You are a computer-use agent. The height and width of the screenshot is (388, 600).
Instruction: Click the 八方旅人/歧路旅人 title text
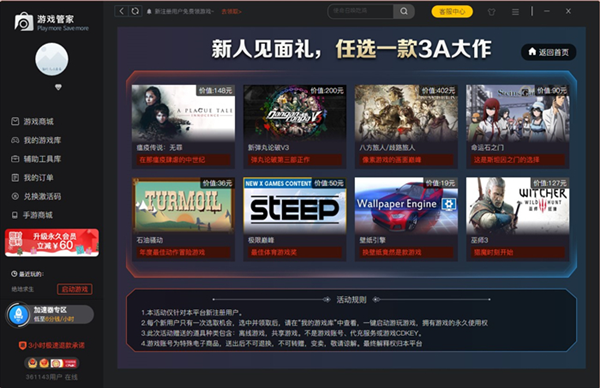tap(387, 148)
